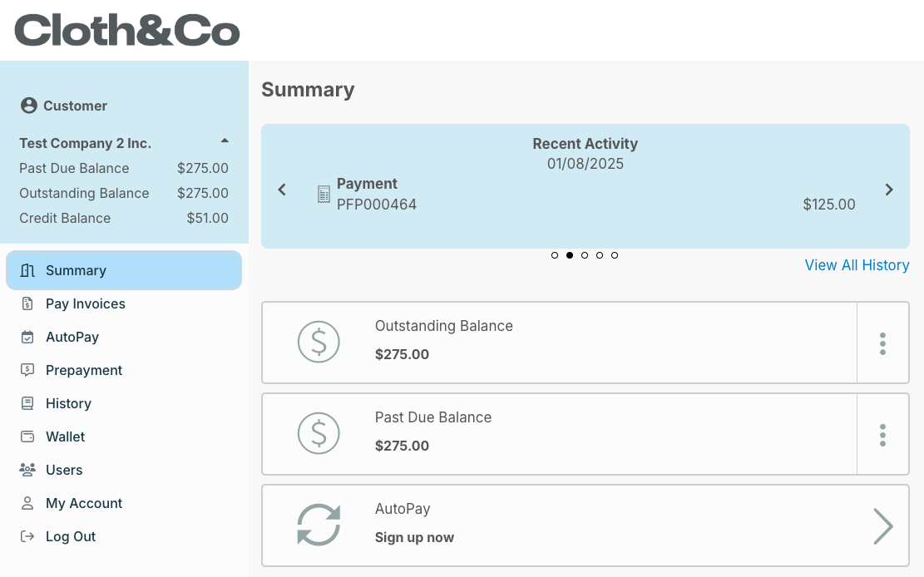The image size is (924, 577).
Task: Collapse the Test Company 2 Inc. details
Action: [x=225, y=141]
